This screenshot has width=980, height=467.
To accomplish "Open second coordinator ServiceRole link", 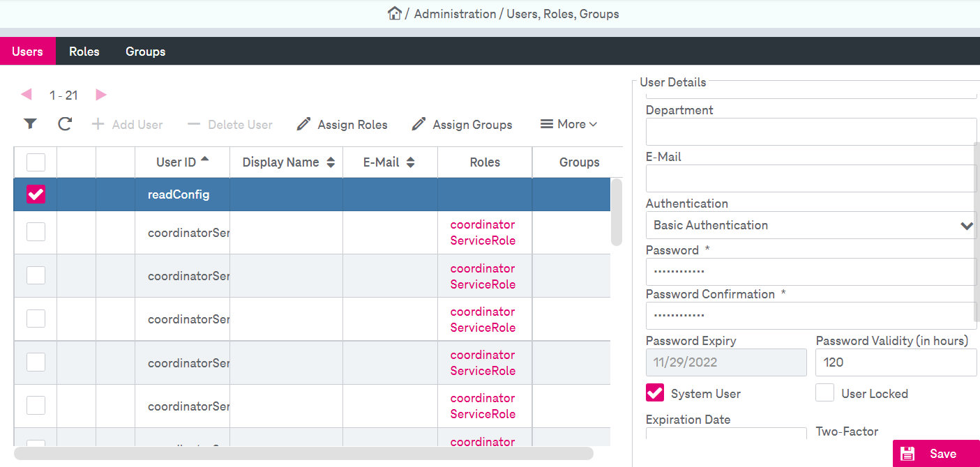I will tap(483, 276).
